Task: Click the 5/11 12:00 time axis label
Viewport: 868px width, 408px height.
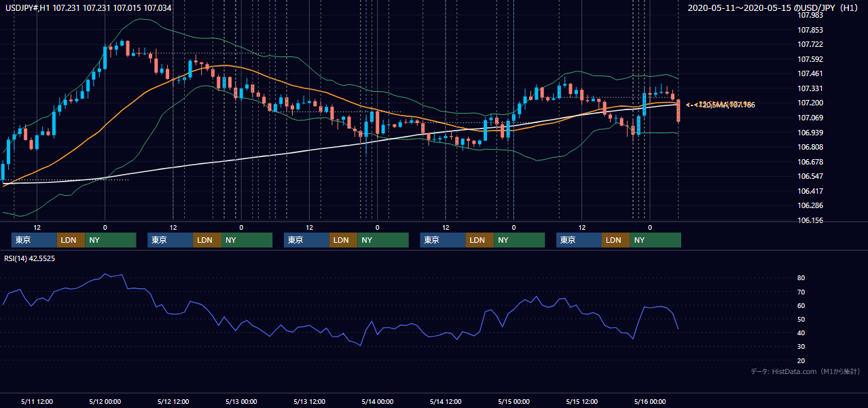Action: click(37, 401)
